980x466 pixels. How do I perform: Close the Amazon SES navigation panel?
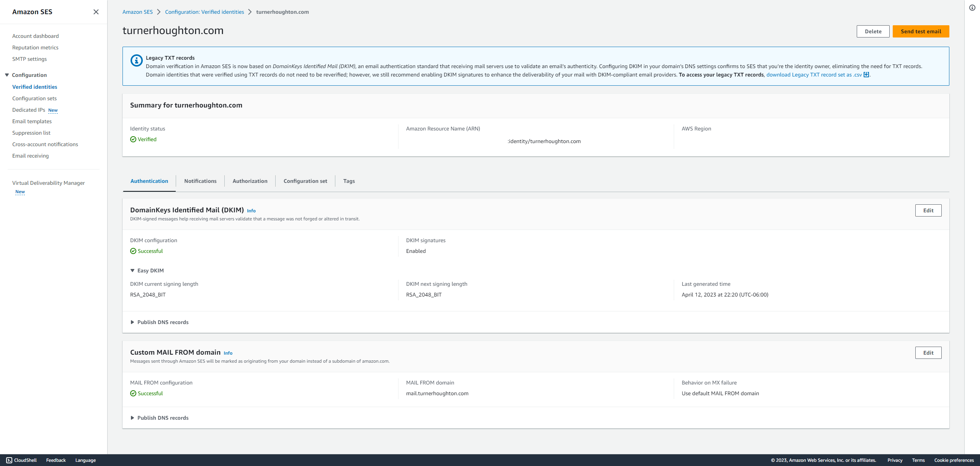click(x=96, y=12)
